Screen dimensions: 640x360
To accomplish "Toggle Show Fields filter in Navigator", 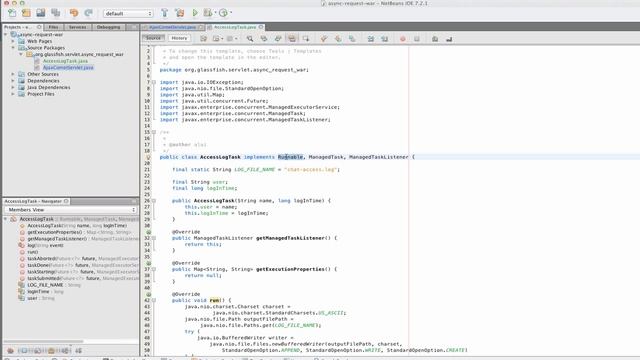I will (x=24, y=351).
